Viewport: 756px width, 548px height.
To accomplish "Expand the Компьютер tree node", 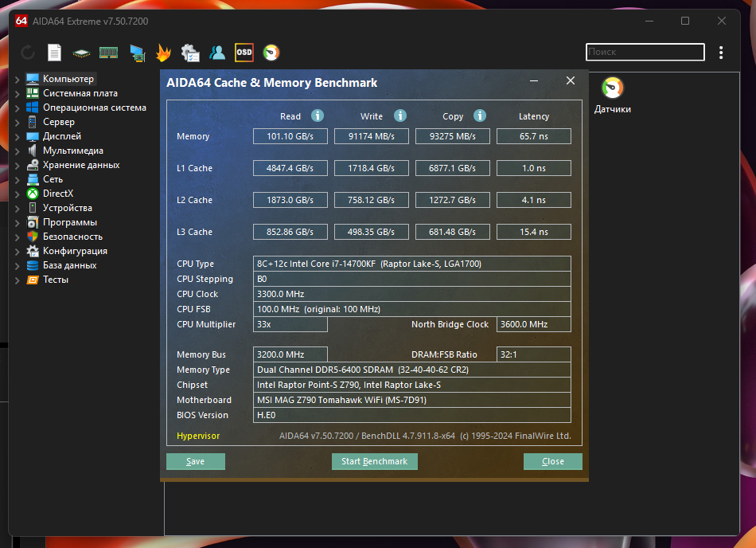I will coord(18,79).
